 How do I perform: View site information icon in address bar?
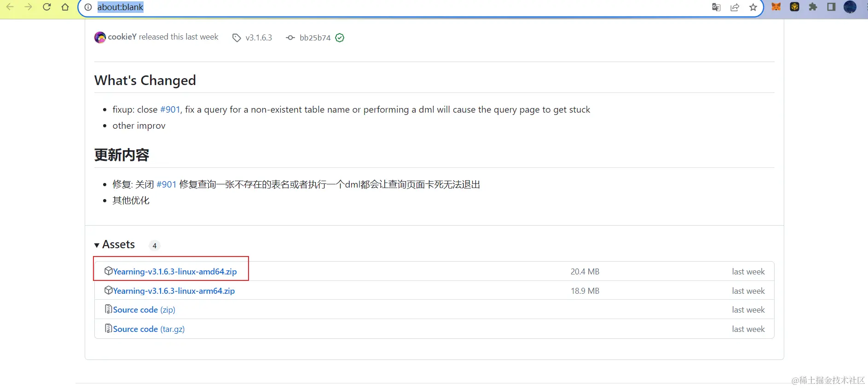coord(88,7)
